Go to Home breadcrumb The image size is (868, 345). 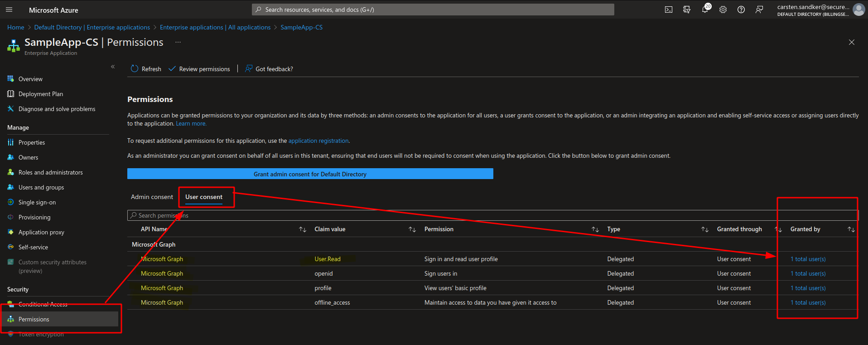point(16,27)
